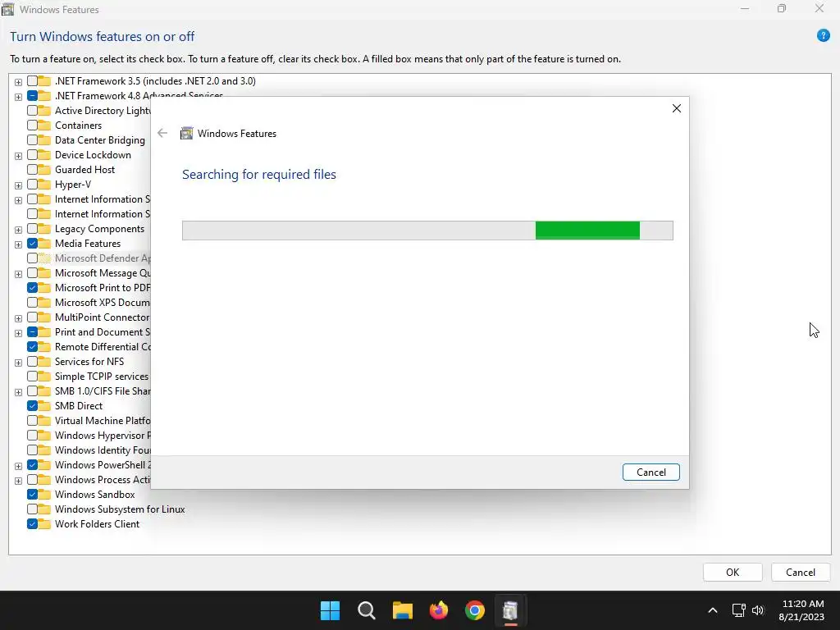Screen dimensions: 840x630
Task: Open taskbar Search
Action: click(367, 610)
